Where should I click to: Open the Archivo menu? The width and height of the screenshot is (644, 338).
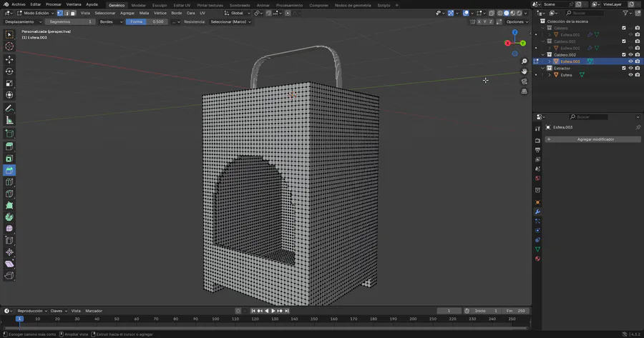point(19,4)
